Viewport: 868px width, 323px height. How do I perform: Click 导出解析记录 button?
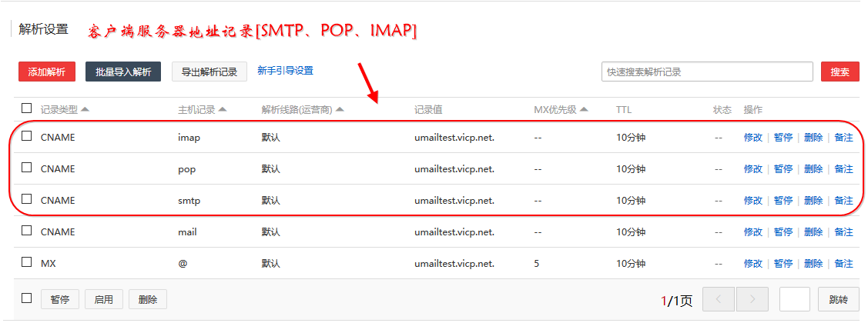coord(209,72)
